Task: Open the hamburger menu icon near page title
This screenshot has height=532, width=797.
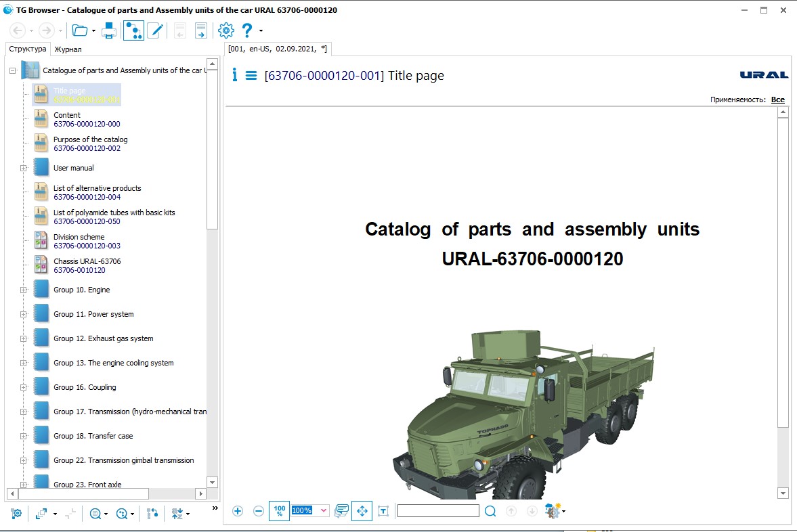Action: (x=251, y=76)
